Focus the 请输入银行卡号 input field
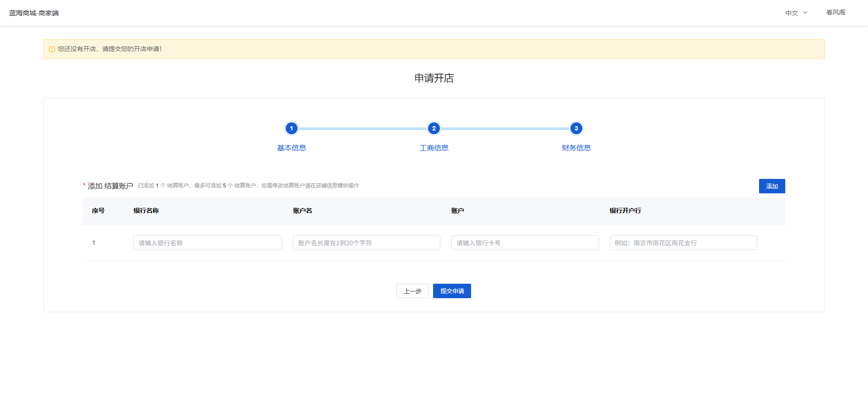Image resolution: width=868 pixels, height=403 pixels. point(525,243)
